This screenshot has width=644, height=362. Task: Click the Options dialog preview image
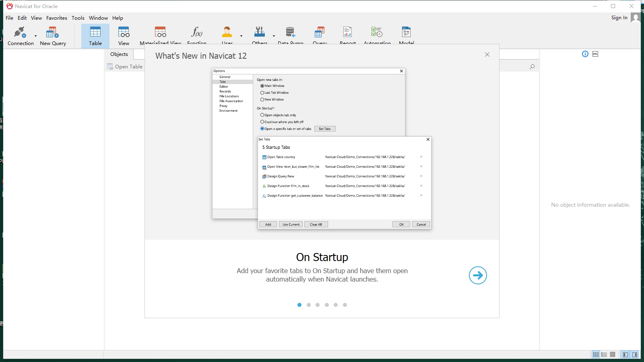322,149
